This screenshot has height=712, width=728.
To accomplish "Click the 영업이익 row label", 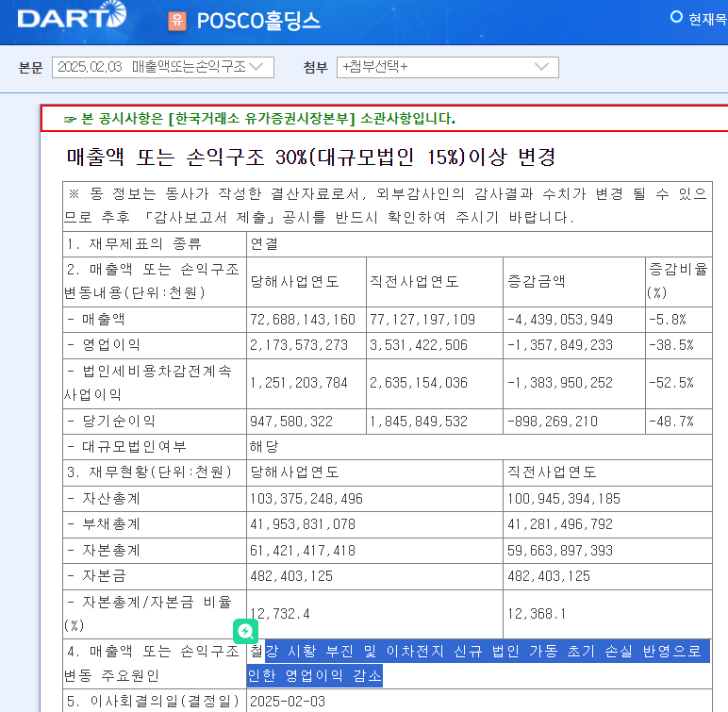I will tap(104, 345).
